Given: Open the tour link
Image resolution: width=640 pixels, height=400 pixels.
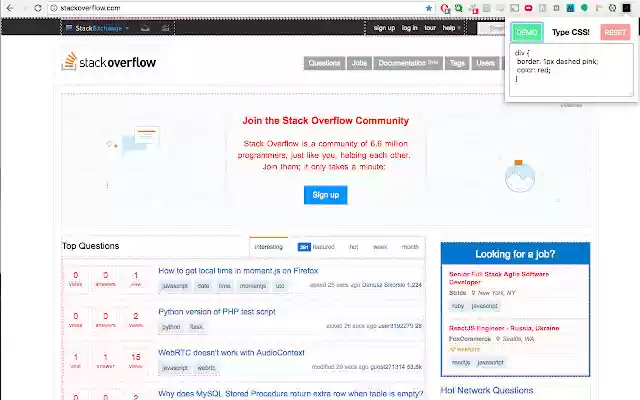Looking at the screenshot, I should pyautogui.click(x=430, y=28).
